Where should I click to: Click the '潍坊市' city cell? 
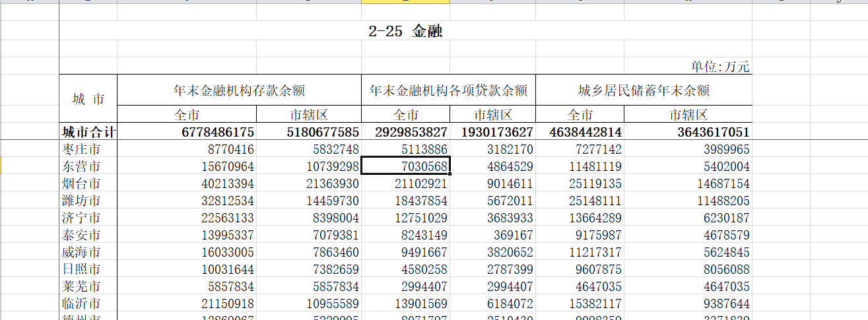pyautogui.click(x=88, y=201)
